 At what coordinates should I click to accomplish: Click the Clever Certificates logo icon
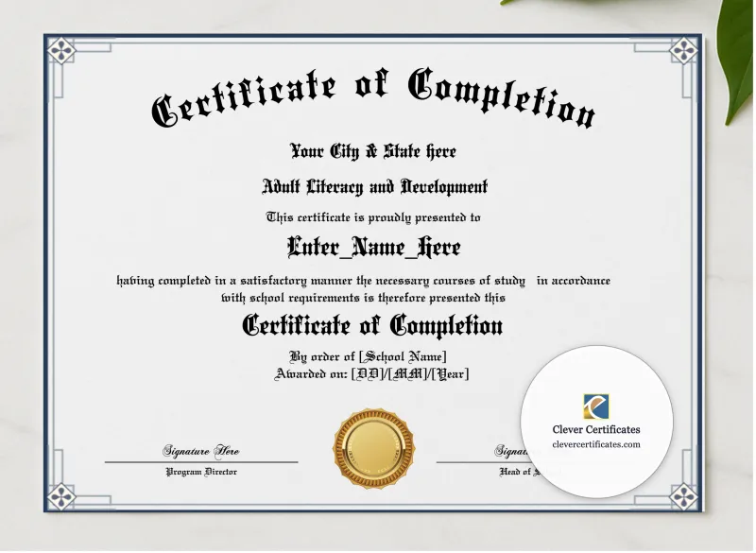596,406
